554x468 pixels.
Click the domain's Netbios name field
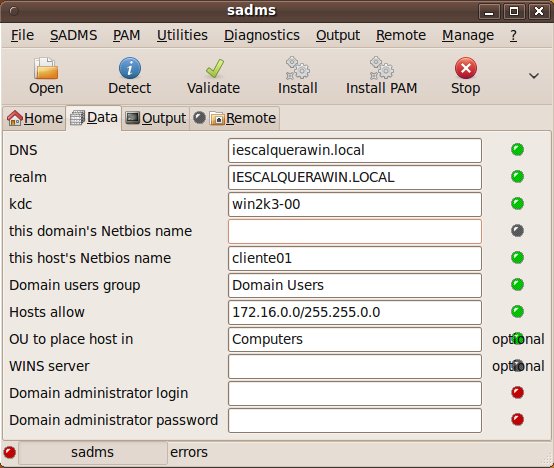pos(355,231)
